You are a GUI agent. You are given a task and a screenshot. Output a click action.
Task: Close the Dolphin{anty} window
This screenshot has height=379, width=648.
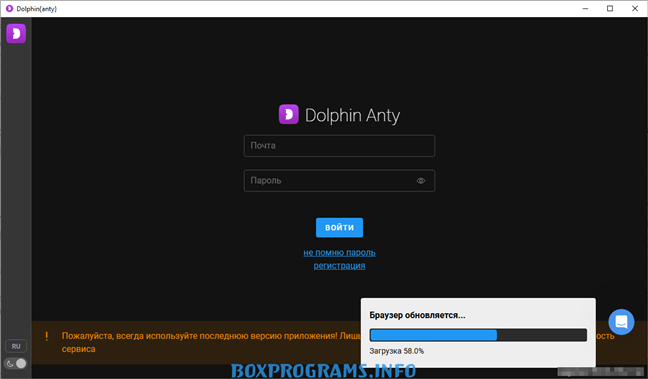click(x=635, y=8)
